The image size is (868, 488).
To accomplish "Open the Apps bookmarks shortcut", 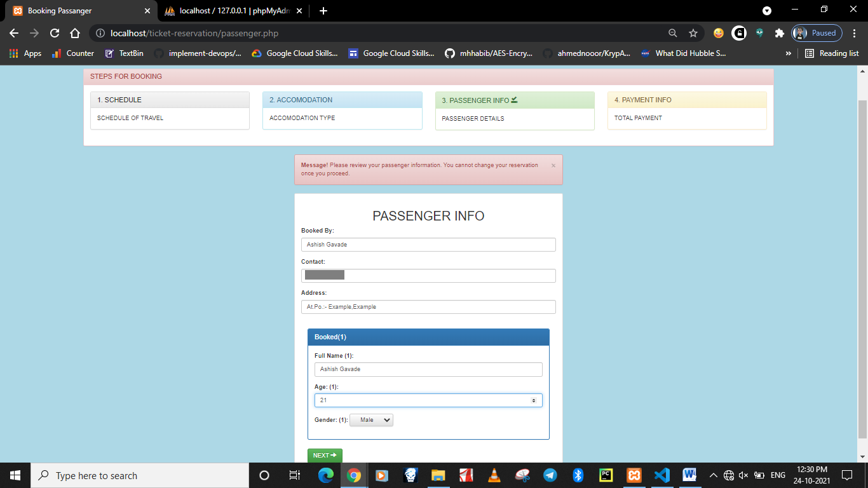I will click(x=25, y=53).
